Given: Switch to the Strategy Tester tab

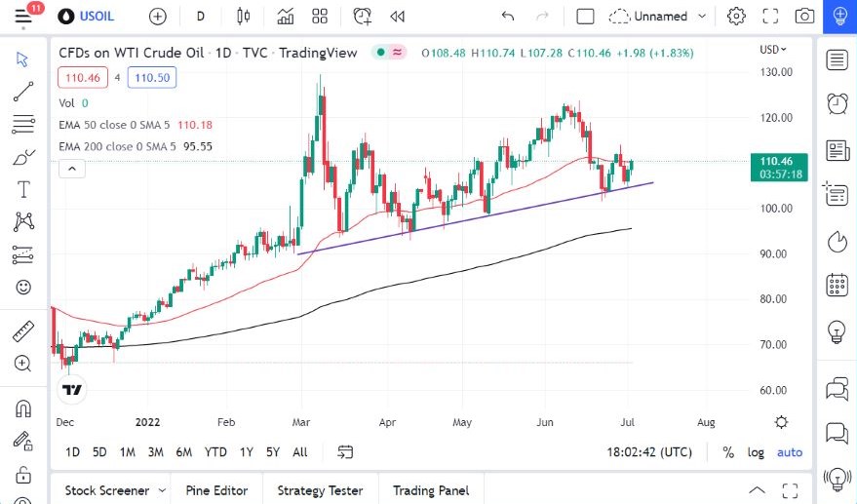Looking at the screenshot, I should pyautogui.click(x=320, y=490).
